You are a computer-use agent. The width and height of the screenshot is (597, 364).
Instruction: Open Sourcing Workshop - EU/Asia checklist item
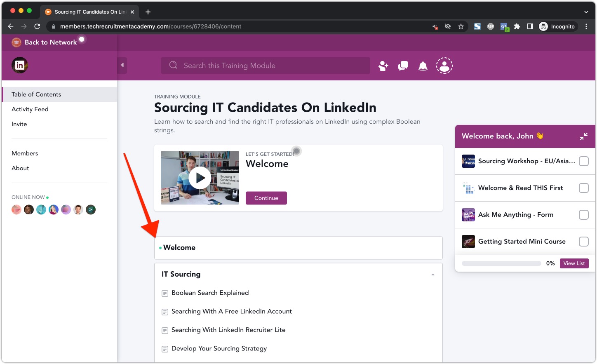[x=526, y=161]
